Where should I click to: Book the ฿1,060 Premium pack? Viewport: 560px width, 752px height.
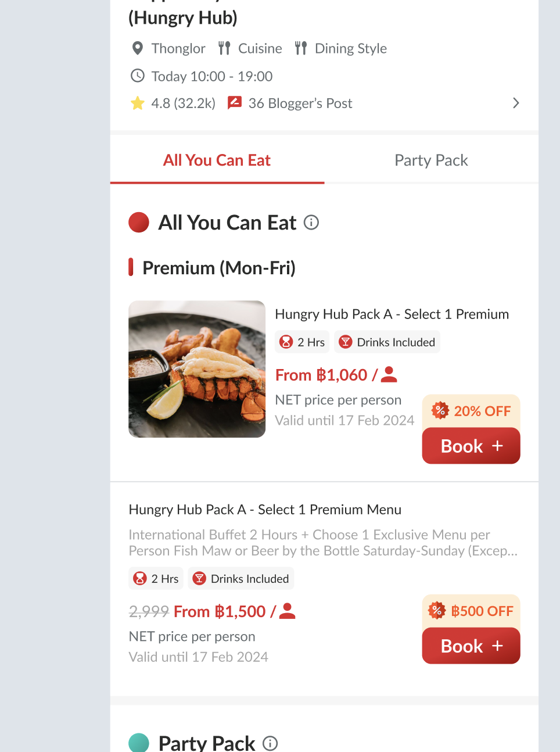tap(471, 446)
